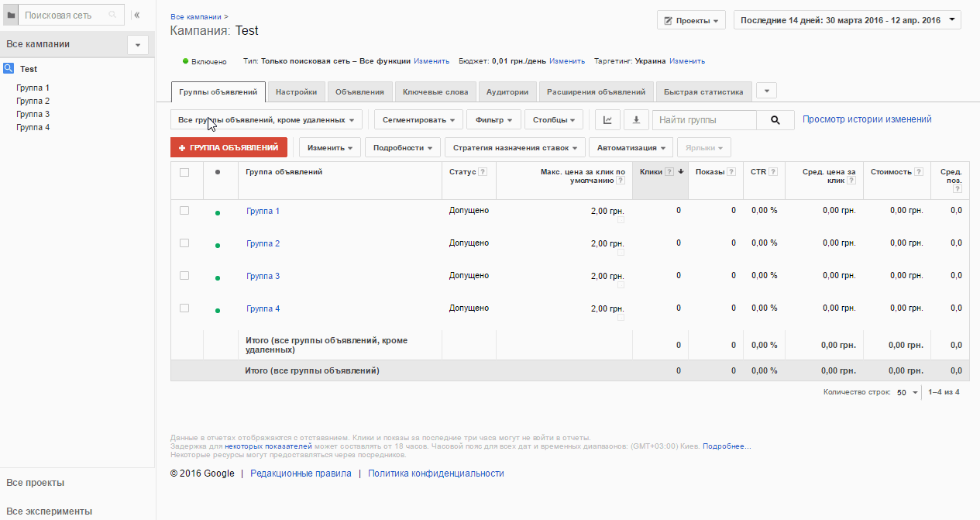Click the download report arrow icon
Image resolution: width=980 pixels, height=520 pixels.
tap(636, 120)
